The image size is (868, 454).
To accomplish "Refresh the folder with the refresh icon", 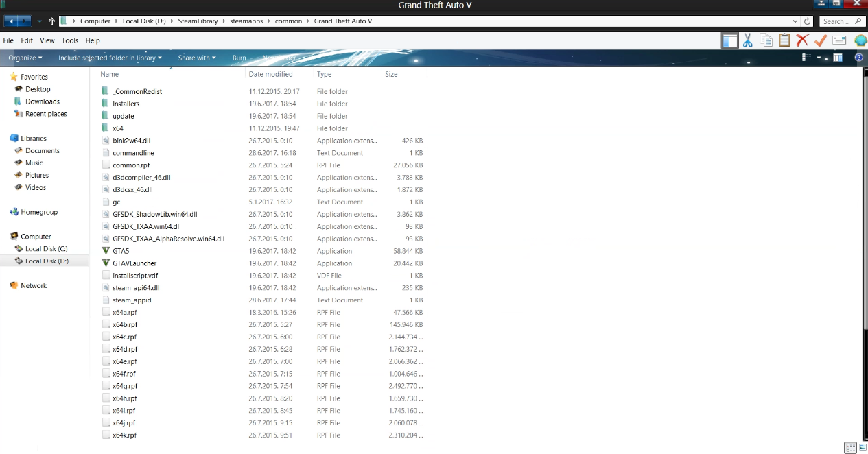I will coord(808,21).
